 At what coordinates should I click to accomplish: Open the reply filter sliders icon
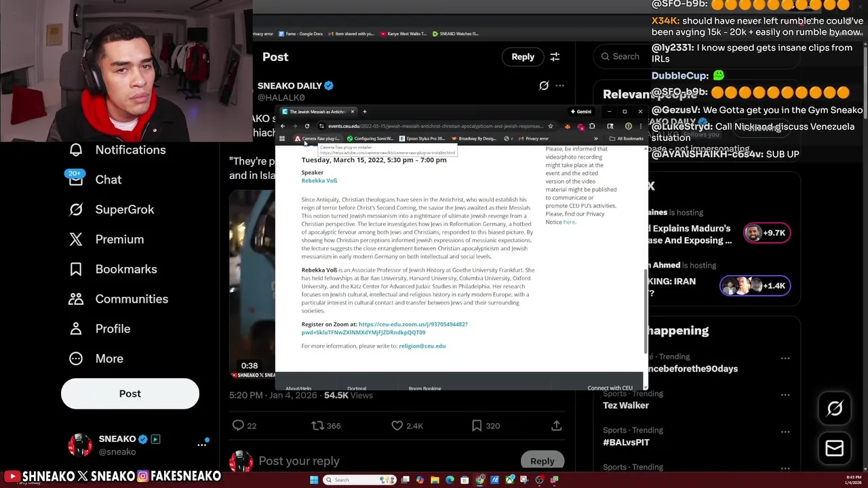(555, 57)
